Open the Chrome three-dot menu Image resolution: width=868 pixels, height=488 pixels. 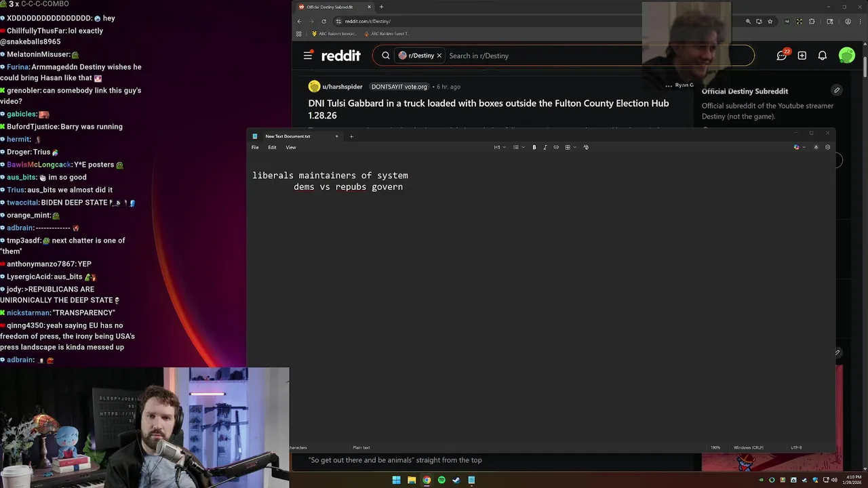click(860, 21)
